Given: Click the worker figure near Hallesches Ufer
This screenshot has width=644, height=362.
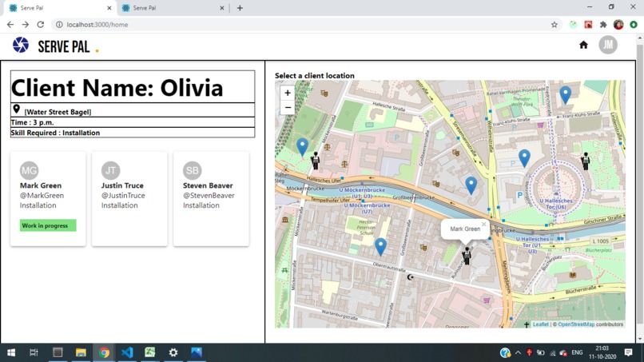Looking at the screenshot, I should (315, 161).
